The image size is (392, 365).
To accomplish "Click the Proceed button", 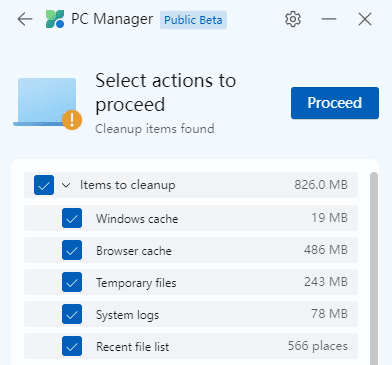I will point(335,103).
